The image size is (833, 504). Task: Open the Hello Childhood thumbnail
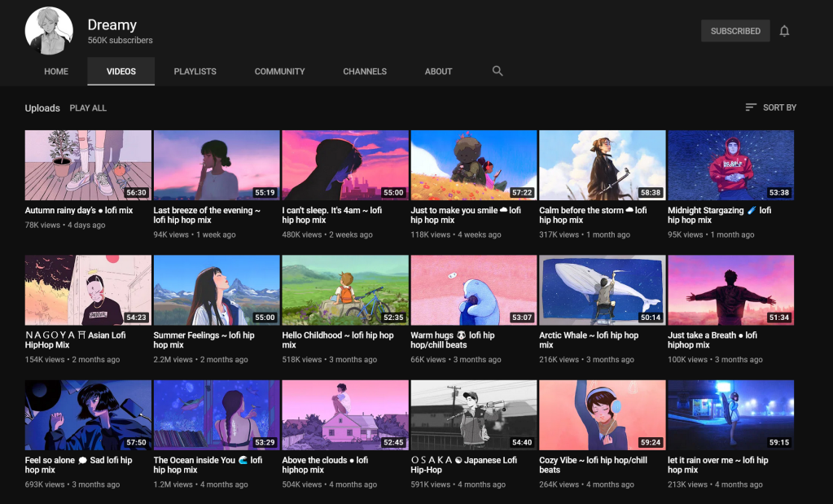[345, 291]
